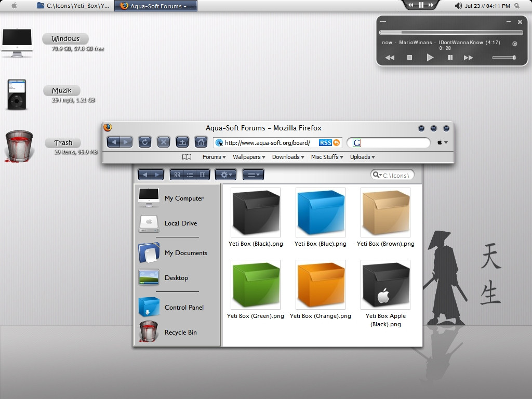
Task: Switch file browser to icon view
Action: [177, 175]
